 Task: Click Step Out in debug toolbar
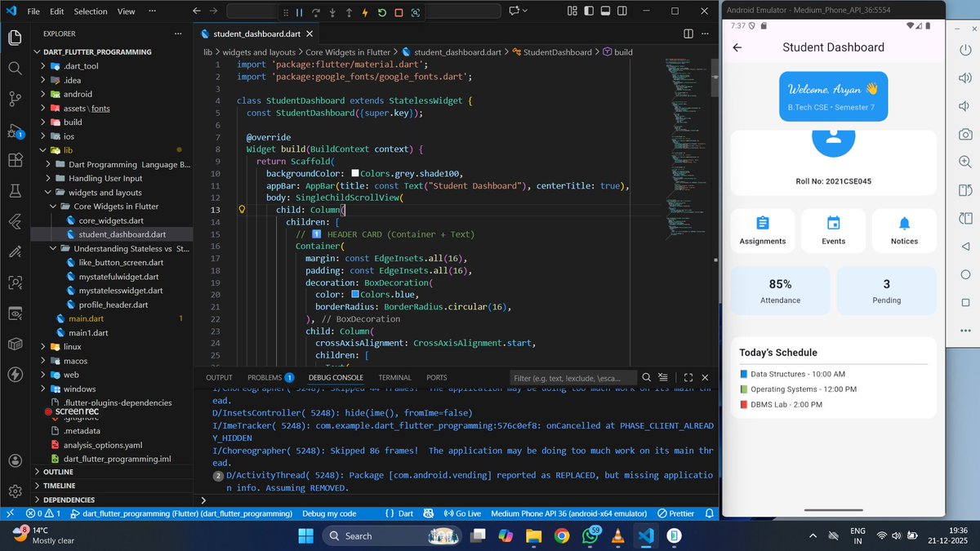click(x=349, y=12)
